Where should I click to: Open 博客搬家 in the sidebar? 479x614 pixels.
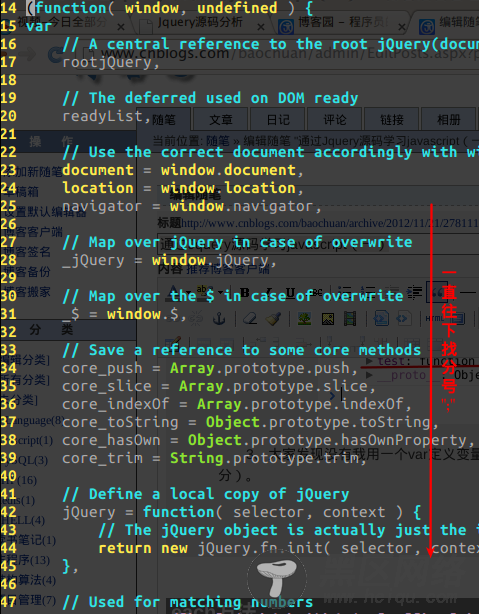(x=27, y=292)
